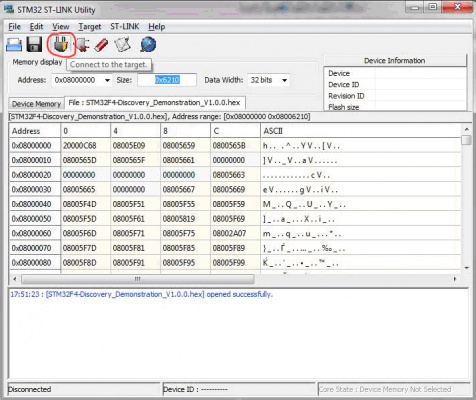Minimize the ST-LINK Utility window
476x400 pixels.
coord(415,7)
